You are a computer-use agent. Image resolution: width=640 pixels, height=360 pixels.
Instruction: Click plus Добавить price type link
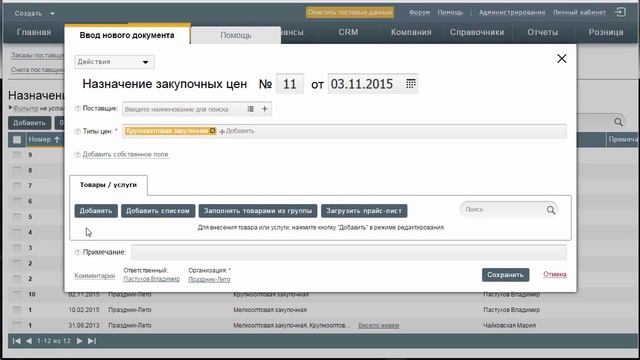[x=237, y=131]
